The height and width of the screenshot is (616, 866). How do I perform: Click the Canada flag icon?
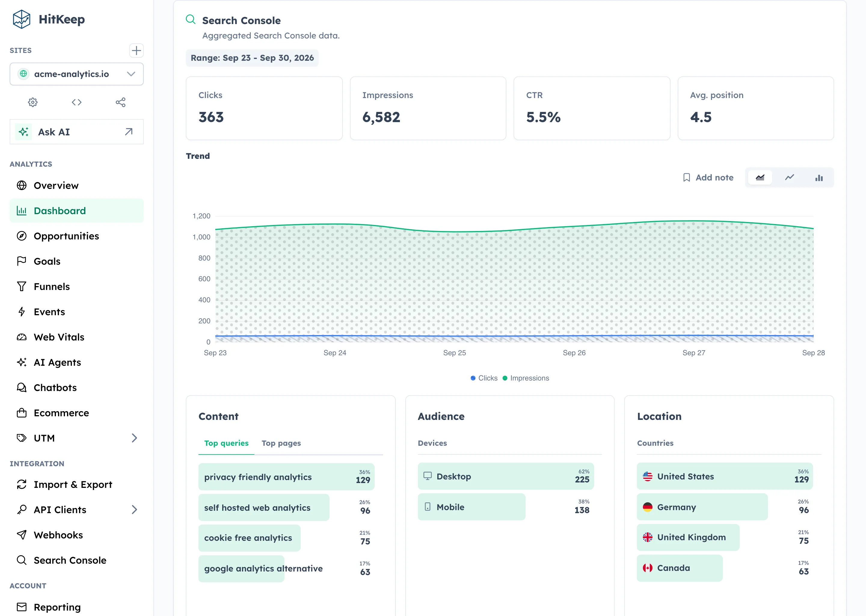coord(648,568)
